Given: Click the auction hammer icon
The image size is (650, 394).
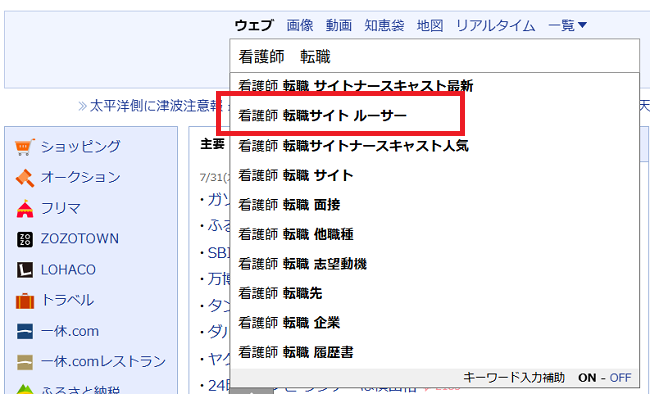Looking at the screenshot, I should point(24,178).
